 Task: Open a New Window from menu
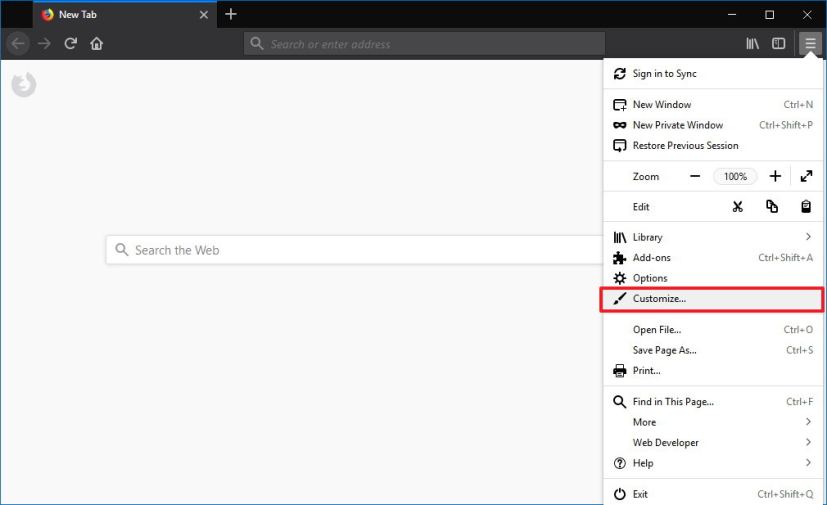tap(713, 104)
